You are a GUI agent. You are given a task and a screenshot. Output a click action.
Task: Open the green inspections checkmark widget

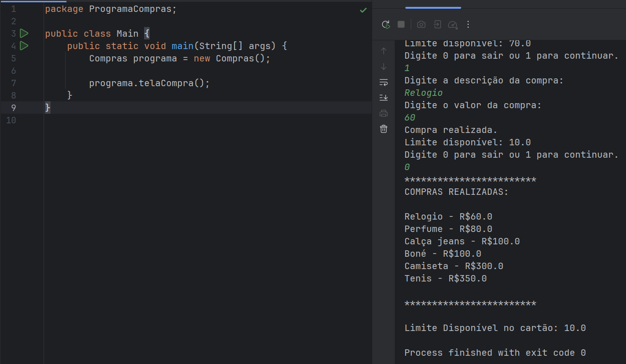click(x=363, y=10)
